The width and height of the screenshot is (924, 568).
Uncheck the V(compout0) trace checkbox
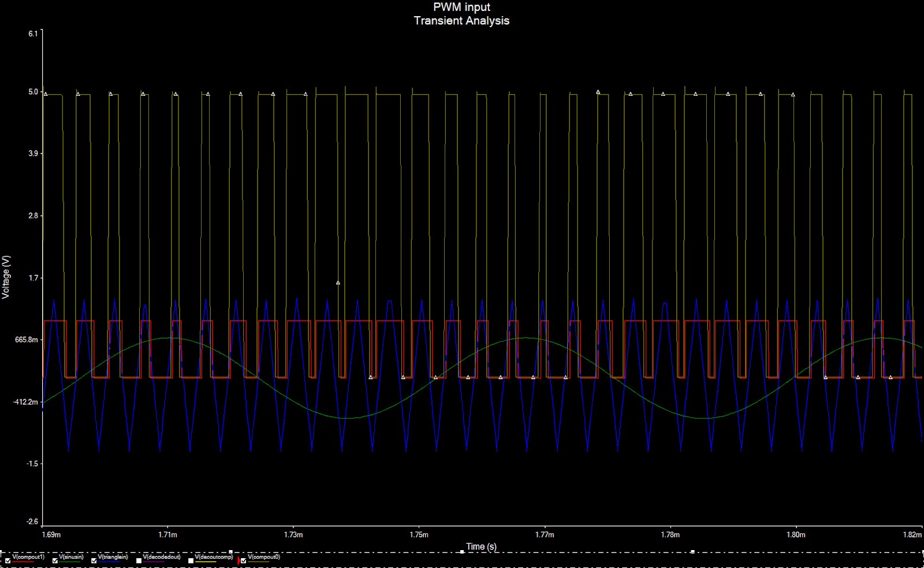pyautogui.click(x=244, y=560)
